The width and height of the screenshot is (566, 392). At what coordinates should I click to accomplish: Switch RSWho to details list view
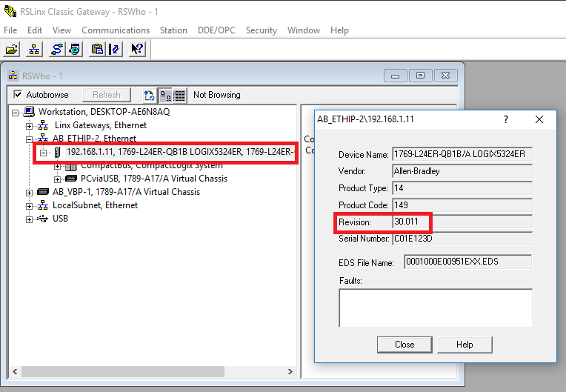[x=179, y=96]
